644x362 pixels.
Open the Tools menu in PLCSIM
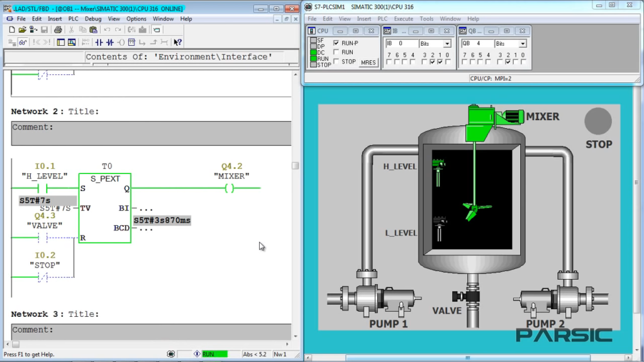[x=426, y=19]
